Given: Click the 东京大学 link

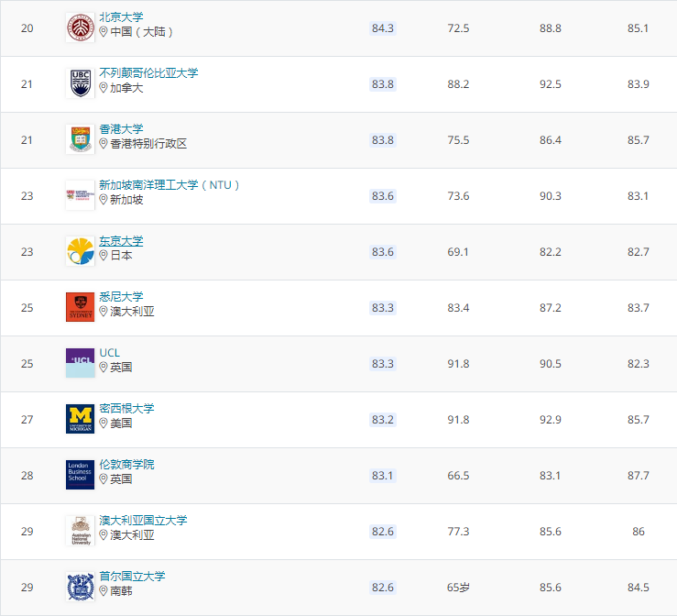Looking at the screenshot, I should click(121, 240).
